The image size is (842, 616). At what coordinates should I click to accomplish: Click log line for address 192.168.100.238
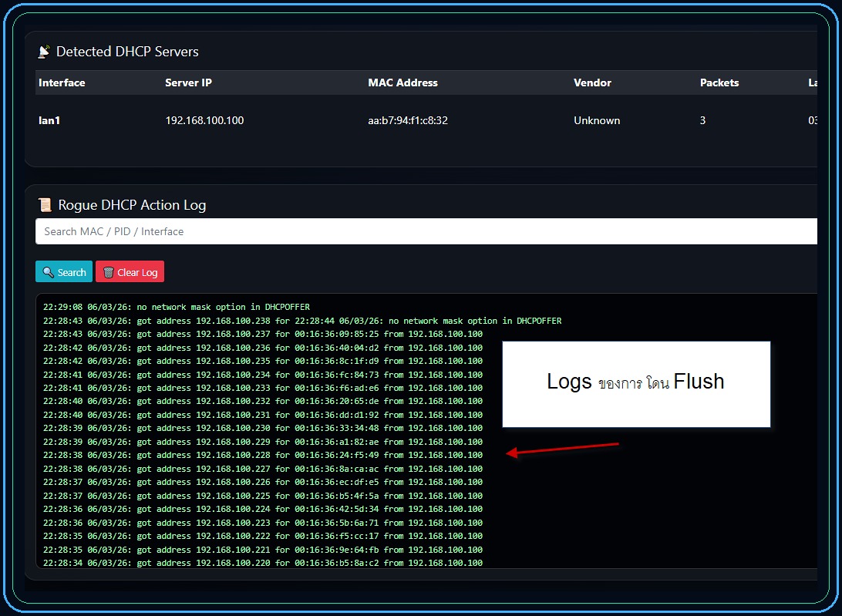(302, 321)
